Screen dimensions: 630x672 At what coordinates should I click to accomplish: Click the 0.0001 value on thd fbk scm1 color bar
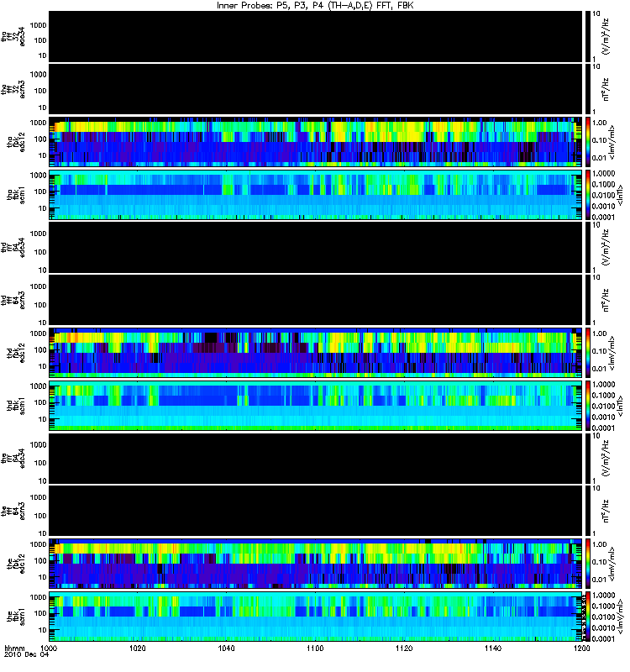(603, 428)
